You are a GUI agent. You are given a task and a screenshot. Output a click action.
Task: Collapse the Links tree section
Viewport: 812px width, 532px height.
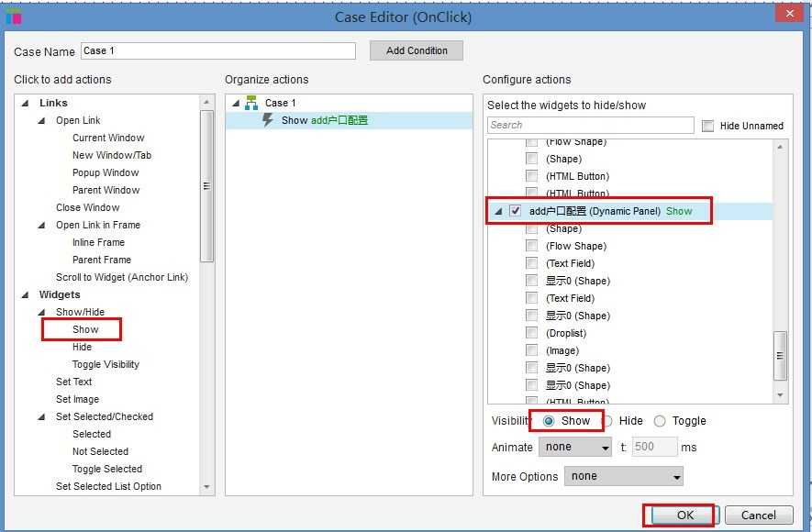pyautogui.click(x=25, y=103)
